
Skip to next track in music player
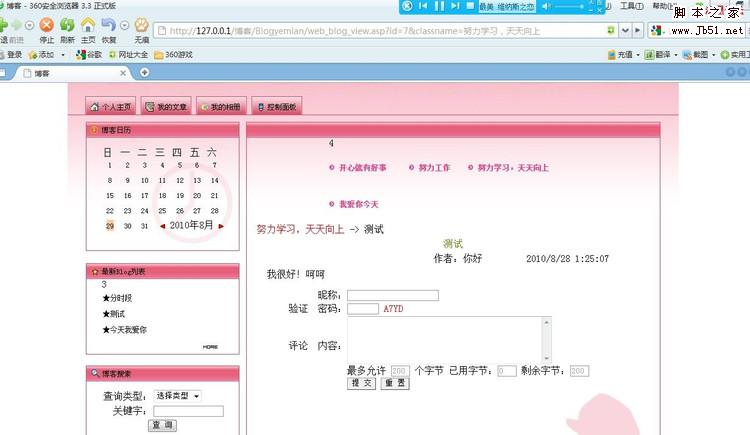[x=455, y=6]
